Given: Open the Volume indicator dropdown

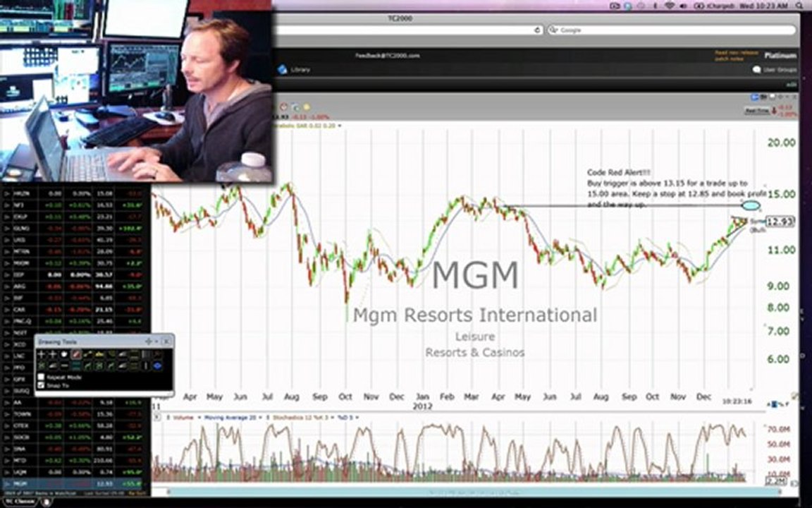Looking at the screenshot, I should tap(200, 417).
